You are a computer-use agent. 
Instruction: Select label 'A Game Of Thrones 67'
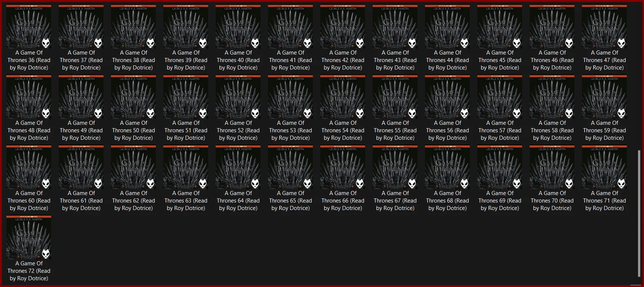coord(395,201)
